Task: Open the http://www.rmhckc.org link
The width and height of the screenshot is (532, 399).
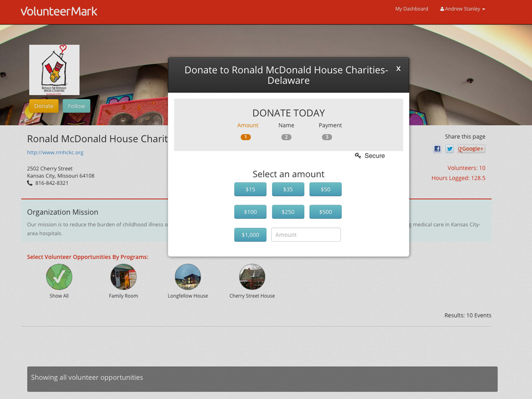Action: point(55,152)
